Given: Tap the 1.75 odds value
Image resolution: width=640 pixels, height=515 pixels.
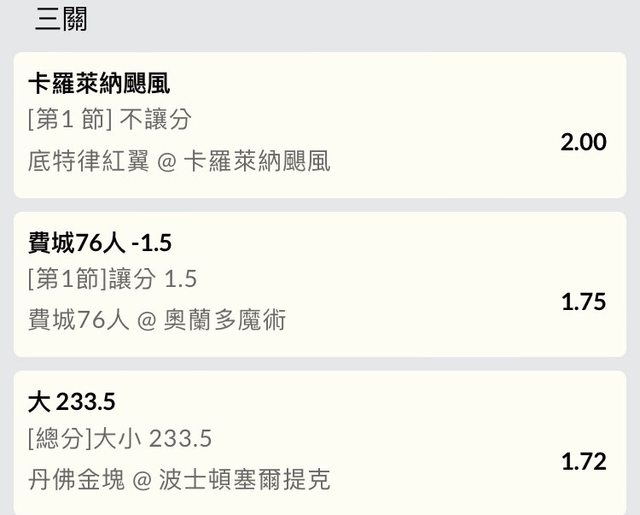Looking at the screenshot, I should coord(583,302).
